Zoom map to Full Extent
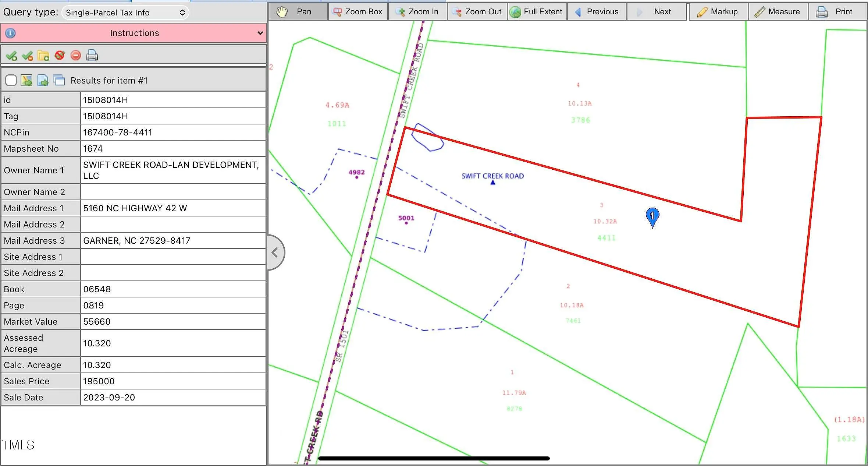The width and height of the screenshot is (868, 466). coord(537,12)
